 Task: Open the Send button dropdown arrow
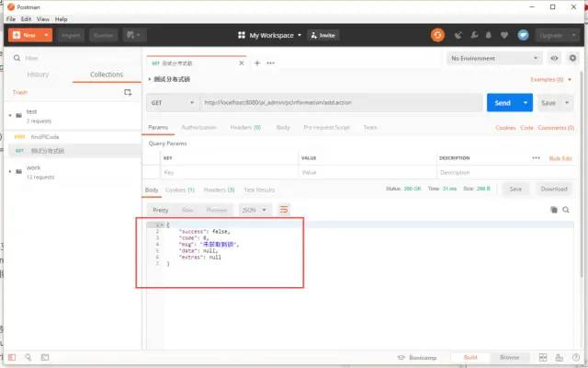526,102
